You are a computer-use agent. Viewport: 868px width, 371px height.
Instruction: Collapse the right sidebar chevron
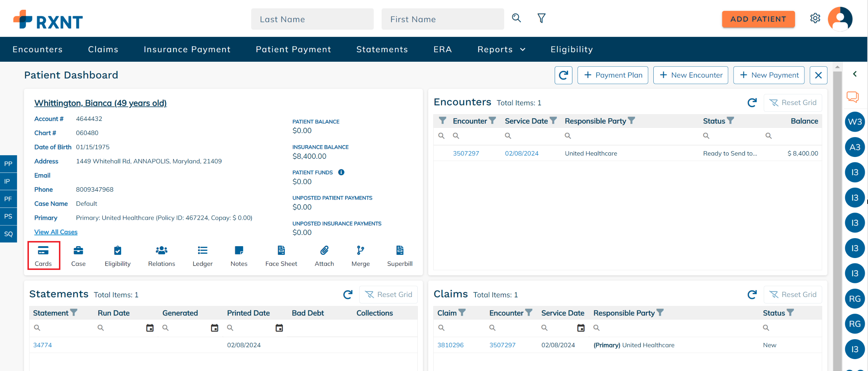pyautogui.click(x=855, y=74)
